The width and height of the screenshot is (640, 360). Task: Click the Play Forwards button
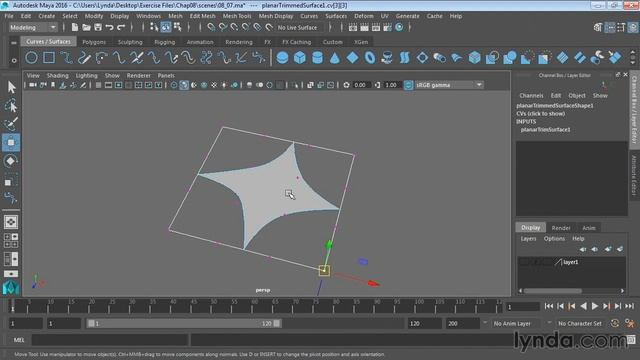pyautogui.click(x=595, y=306)
